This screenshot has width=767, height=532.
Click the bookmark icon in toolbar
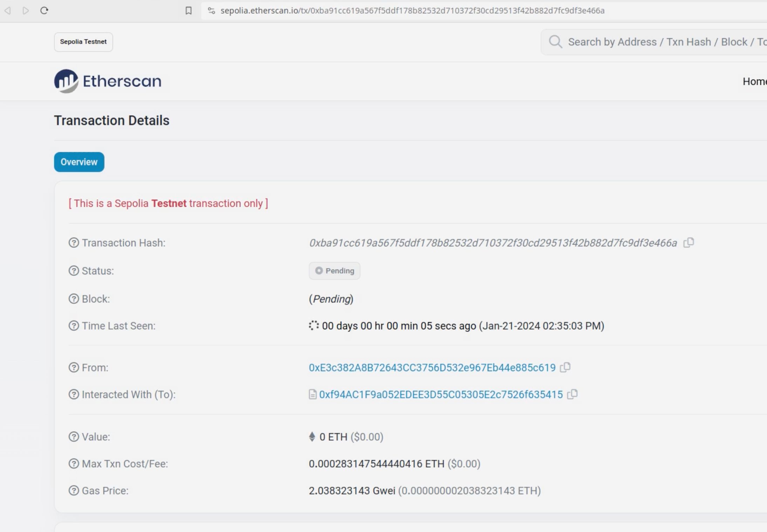click(x=189, y=11)
